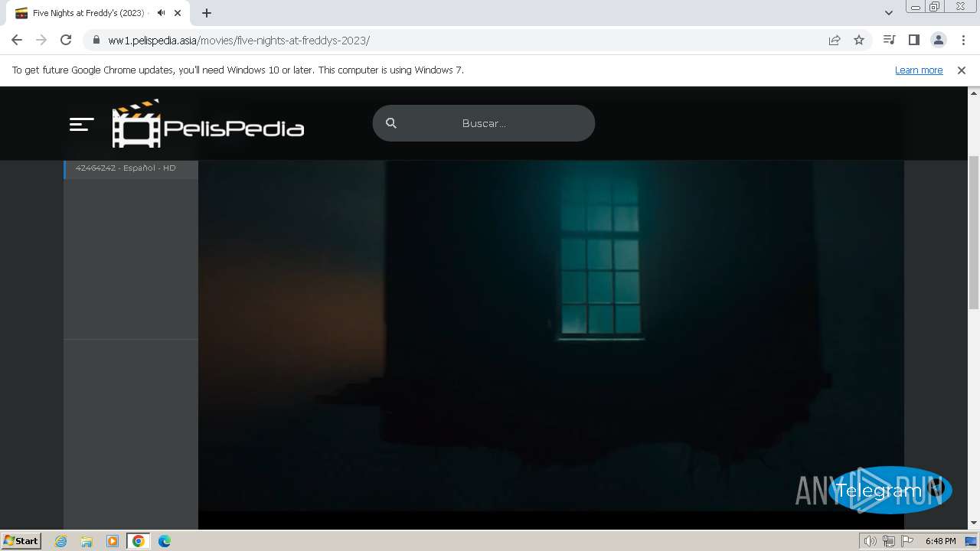Reload the current page
980x551 pixels.
click(66, 41)
